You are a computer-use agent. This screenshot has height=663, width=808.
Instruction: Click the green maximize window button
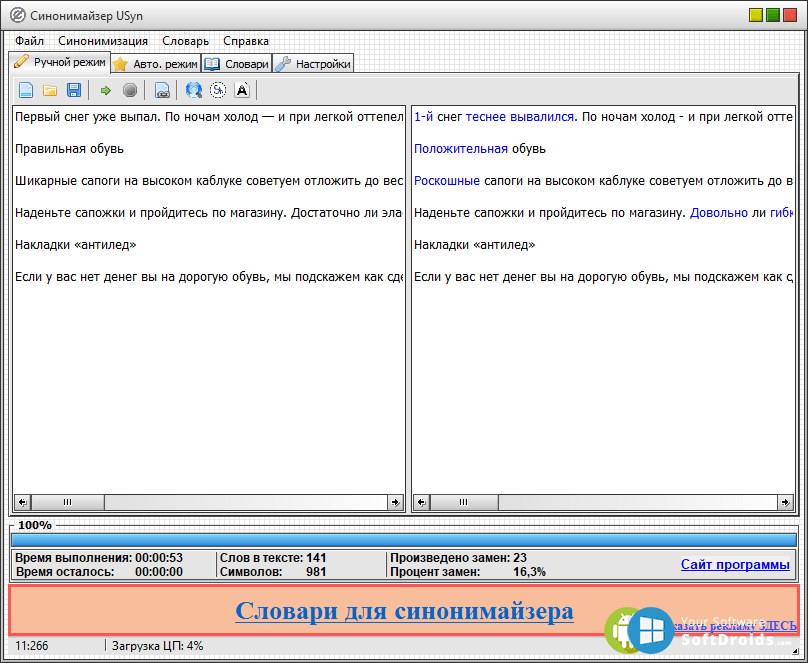pos(773,15)
